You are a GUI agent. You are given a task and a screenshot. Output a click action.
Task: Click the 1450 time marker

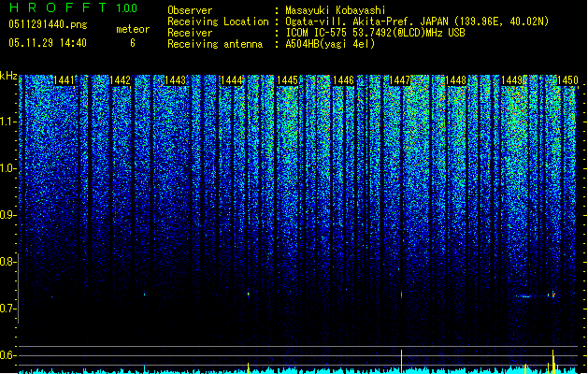(567, 80)
